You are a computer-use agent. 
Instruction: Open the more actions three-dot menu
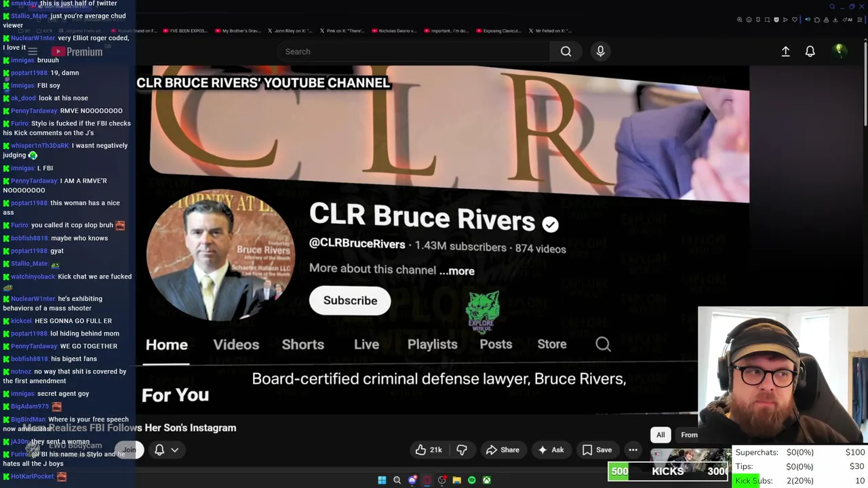coord(633,449)
